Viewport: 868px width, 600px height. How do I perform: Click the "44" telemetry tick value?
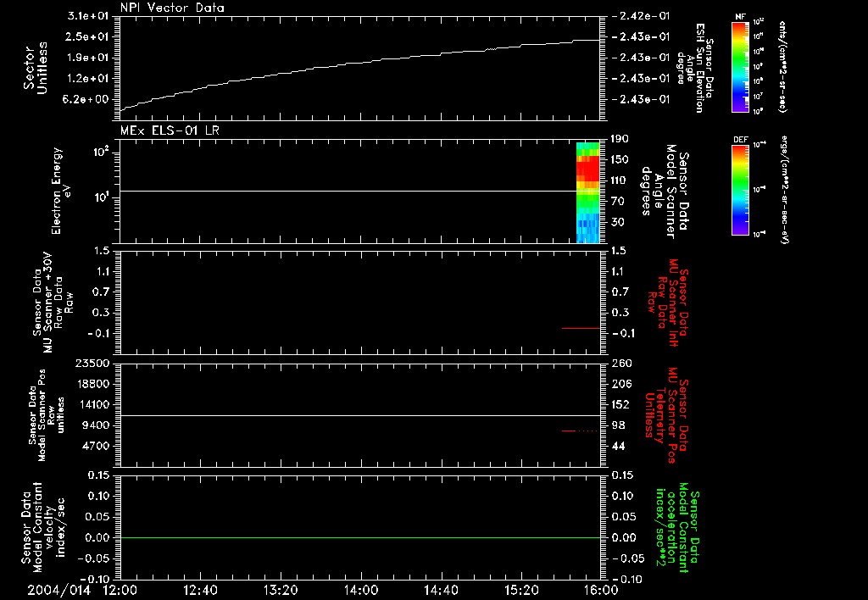[x=618, y=446]
